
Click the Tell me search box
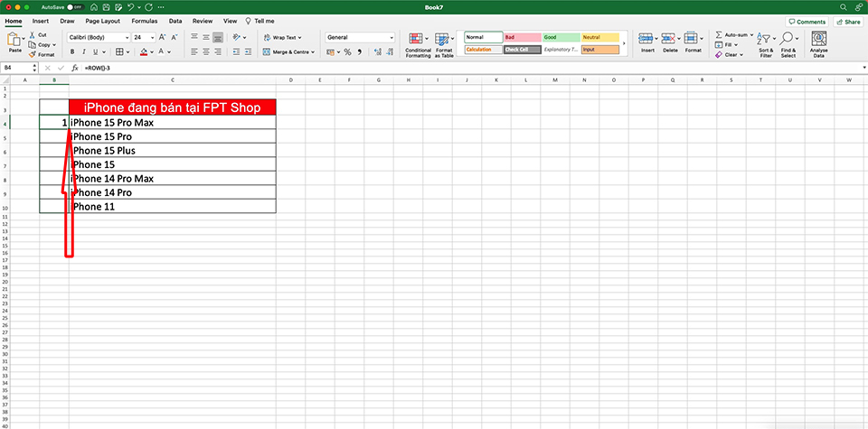pyautogui.click(x=260, y=21)
